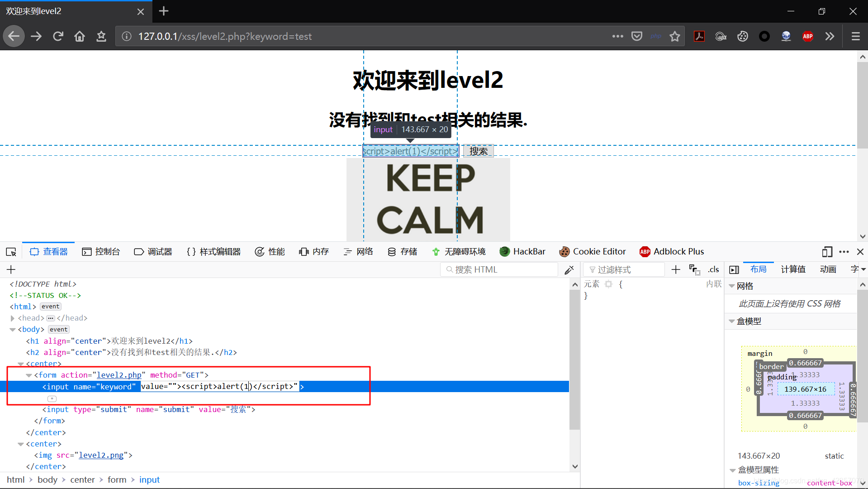The width and height of the screenshot is (868, 489).
Task: Open the bookmark star with down arrow icon
Action: (101, 36)
